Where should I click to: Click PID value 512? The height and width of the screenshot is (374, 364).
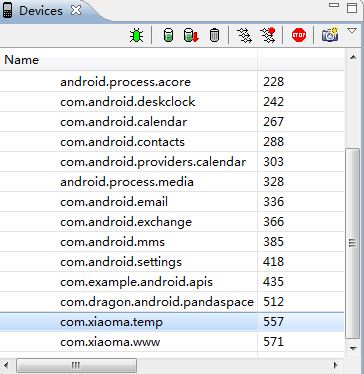(x=273, y=302)
